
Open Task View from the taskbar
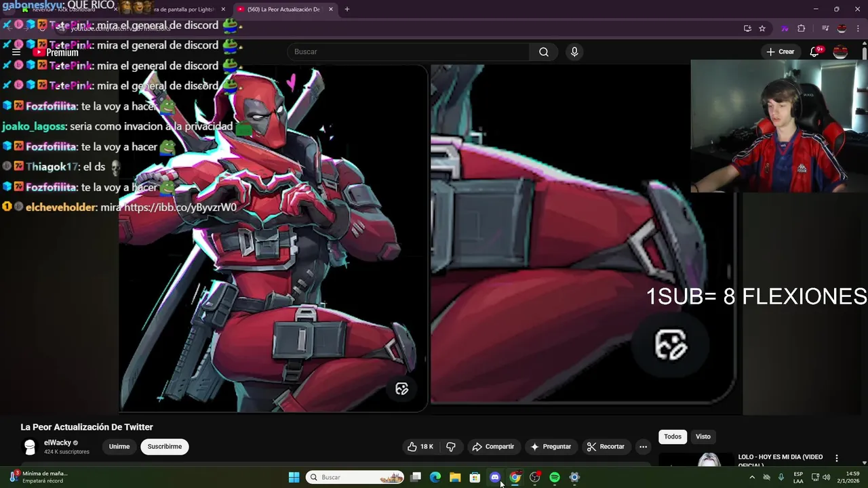click(416, 477)
